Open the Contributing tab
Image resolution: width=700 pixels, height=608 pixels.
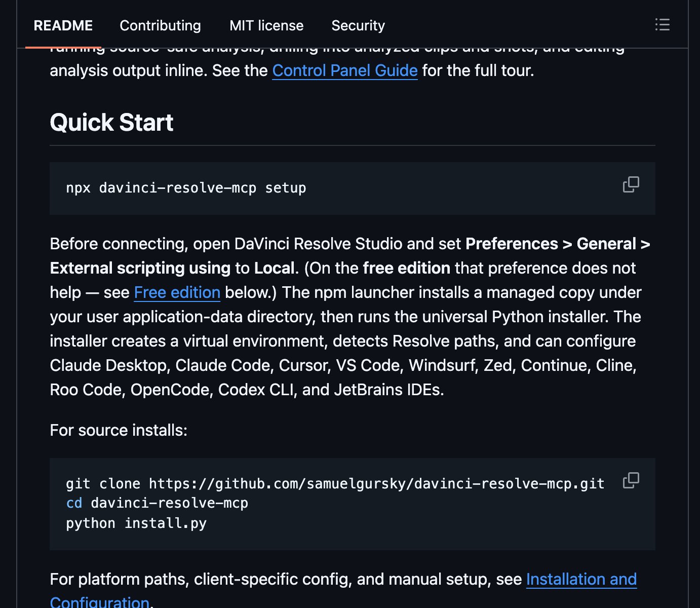click(160, 25)
